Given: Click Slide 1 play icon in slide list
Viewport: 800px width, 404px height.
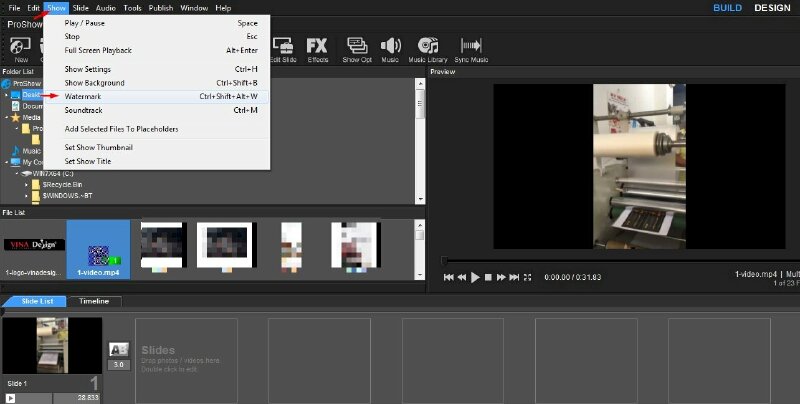Looking at the screenshot, I should tap(10, 398).
